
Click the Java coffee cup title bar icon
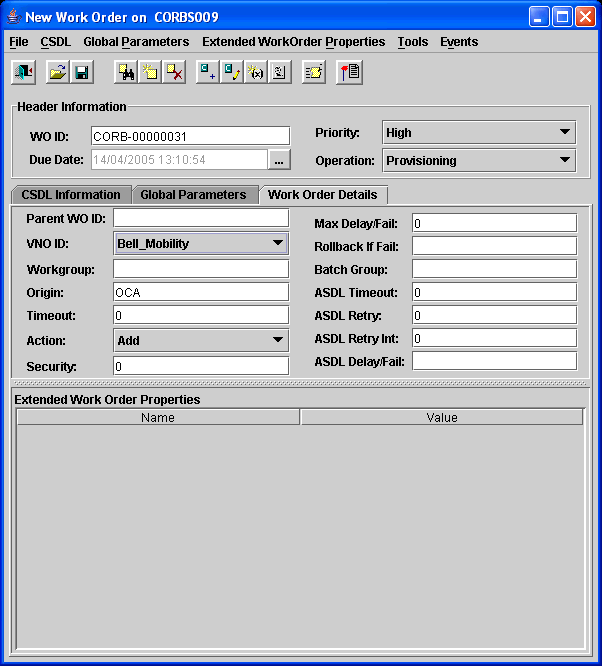coord(14,17)
